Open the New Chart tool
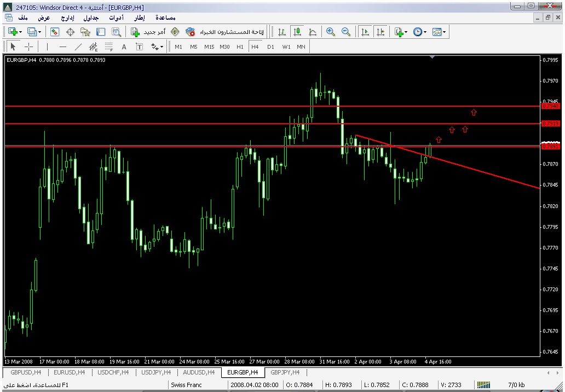This screenshot has height=392, width=565. pyautogui.click(x=13, y=32)
